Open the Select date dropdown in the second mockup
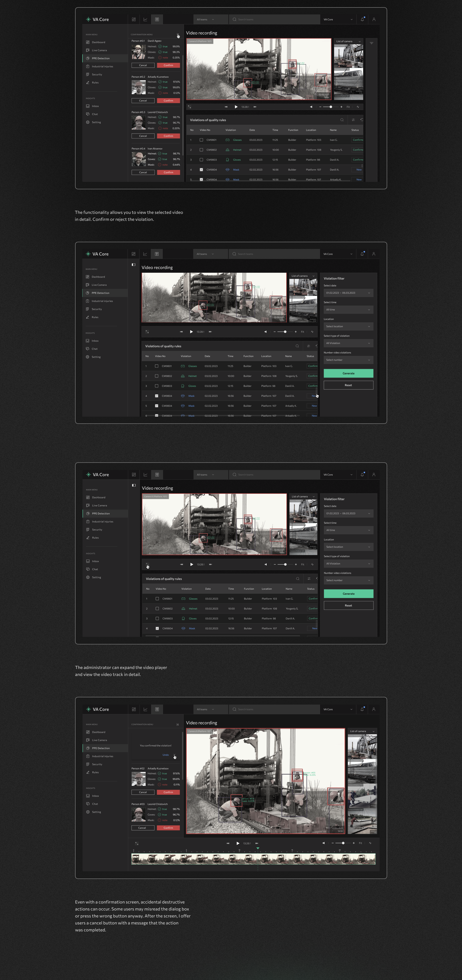Screen dimensions: 462x980 pyautogui.click(x=348, y=293)
